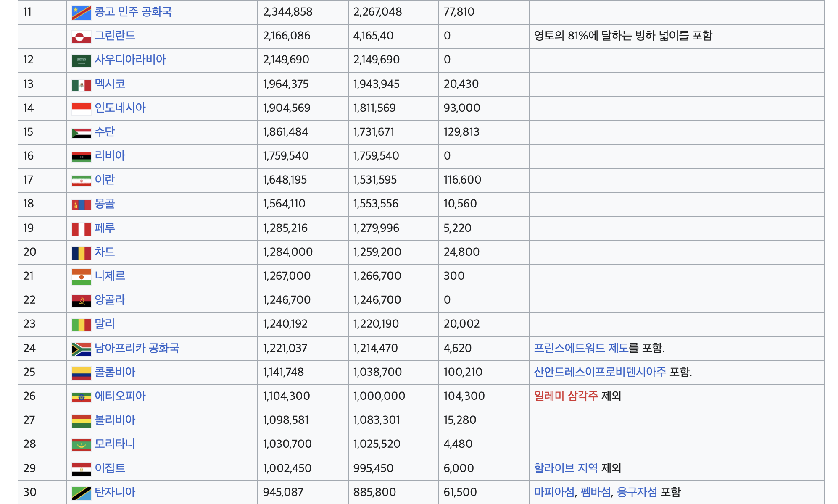Click the Ethiopia flag icon

pos(81,397)
